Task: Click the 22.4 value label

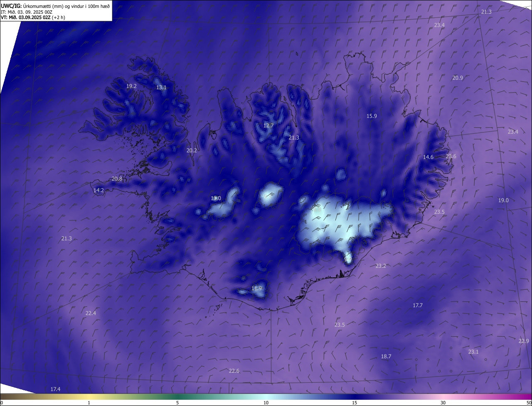Action: [91, 313]
